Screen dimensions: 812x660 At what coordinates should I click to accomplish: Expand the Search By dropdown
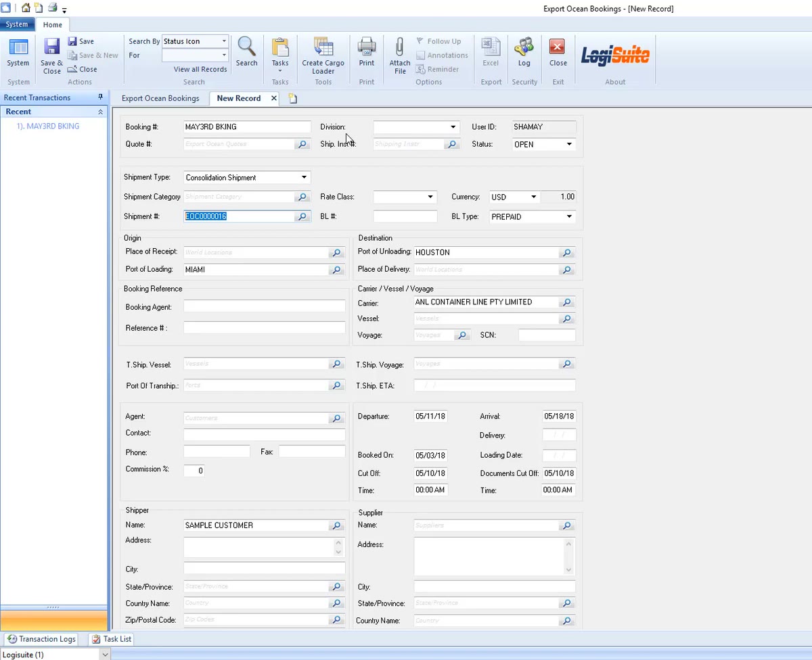[x=224, y=41]
